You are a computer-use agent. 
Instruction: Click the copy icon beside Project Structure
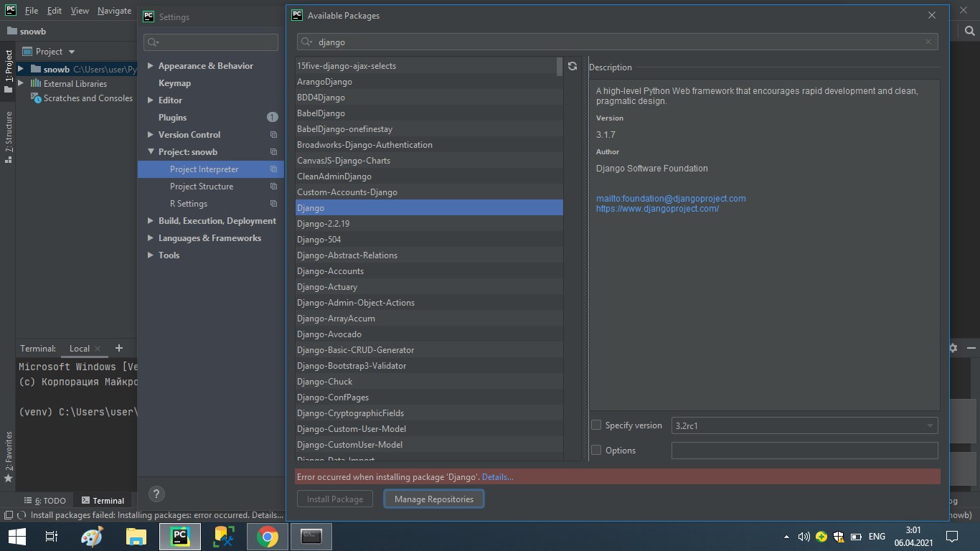point(273,187)
